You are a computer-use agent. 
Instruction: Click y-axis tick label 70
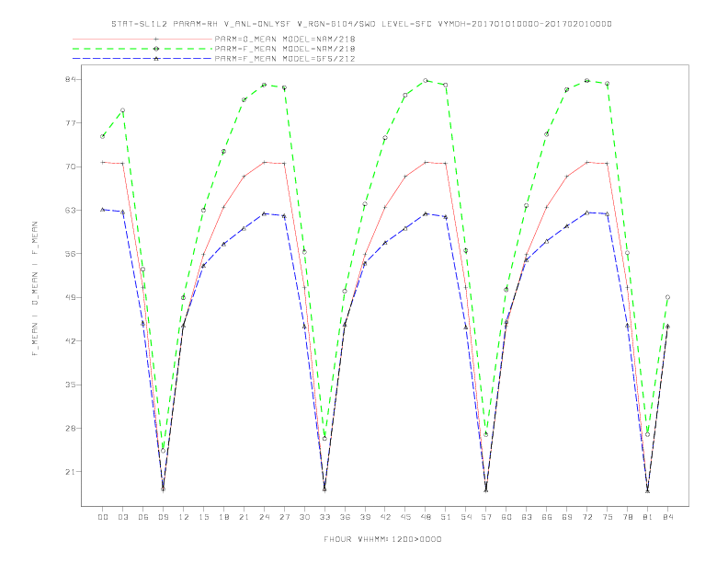pos(70,167)
